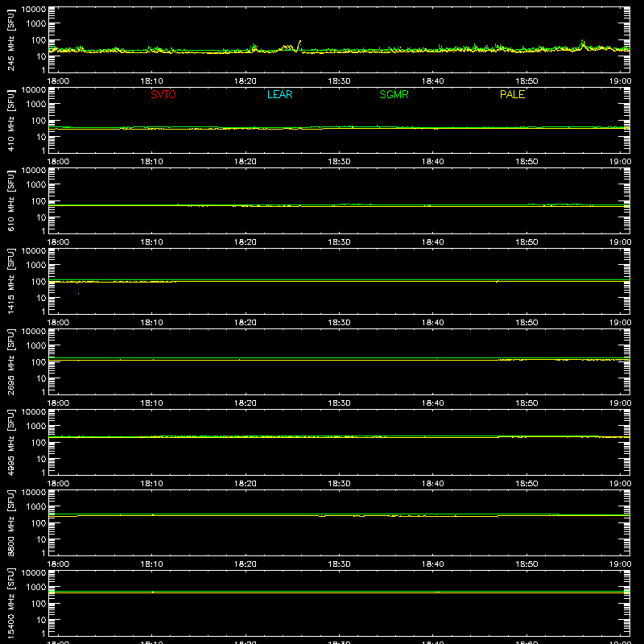This screenshot has height=644, width=644.
Task: Select the 410 MHz [SFU] axis title
Action: pyautogui.click(x=11, y=120)
